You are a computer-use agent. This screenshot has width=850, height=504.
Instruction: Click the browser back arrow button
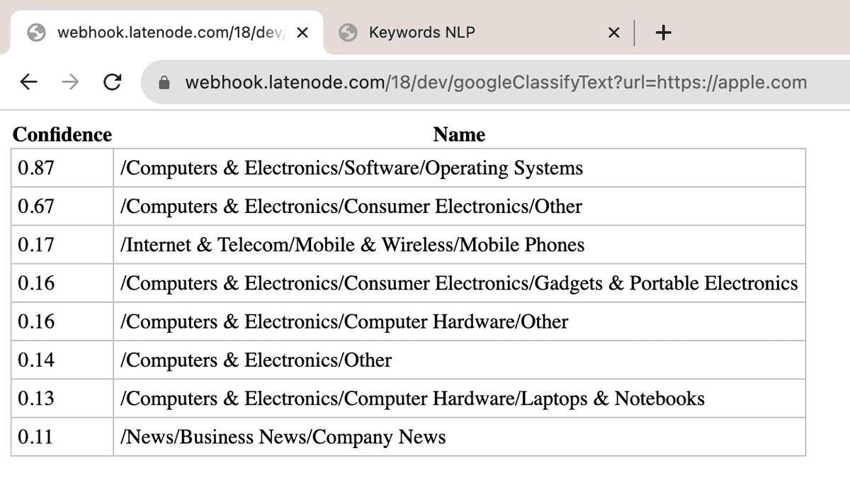[x=28, y=82]
